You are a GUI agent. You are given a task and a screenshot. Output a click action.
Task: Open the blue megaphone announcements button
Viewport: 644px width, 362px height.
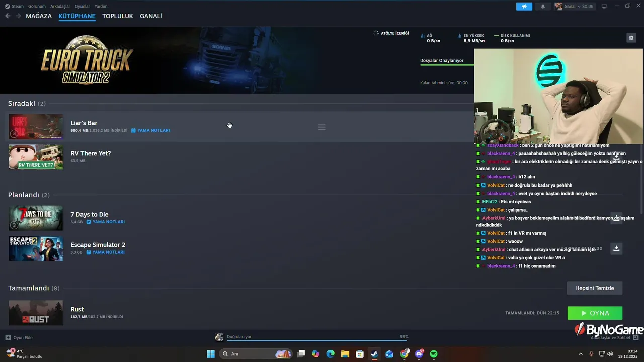coord(524,6)
